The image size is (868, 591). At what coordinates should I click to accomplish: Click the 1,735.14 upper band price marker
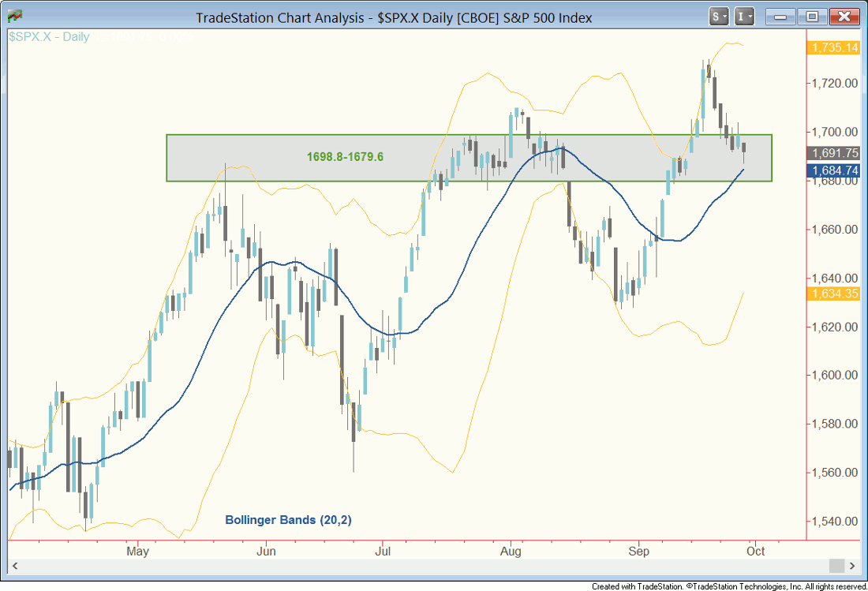point(835,48)
